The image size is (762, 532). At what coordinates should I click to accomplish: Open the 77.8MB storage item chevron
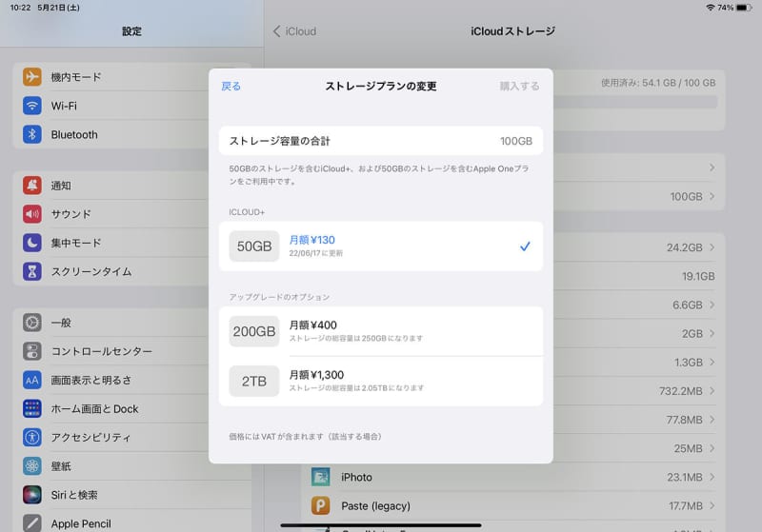pos(712,419)
